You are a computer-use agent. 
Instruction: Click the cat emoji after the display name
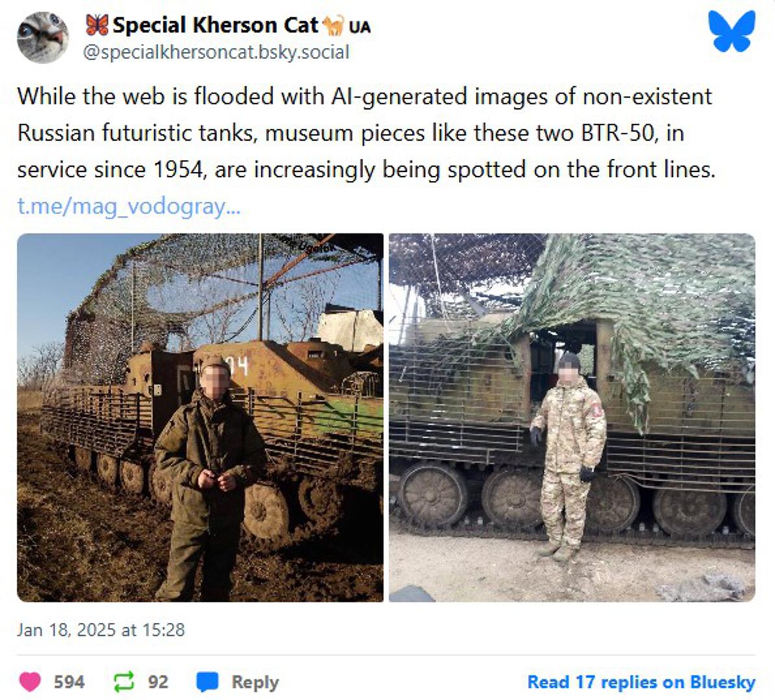[334, 25]
